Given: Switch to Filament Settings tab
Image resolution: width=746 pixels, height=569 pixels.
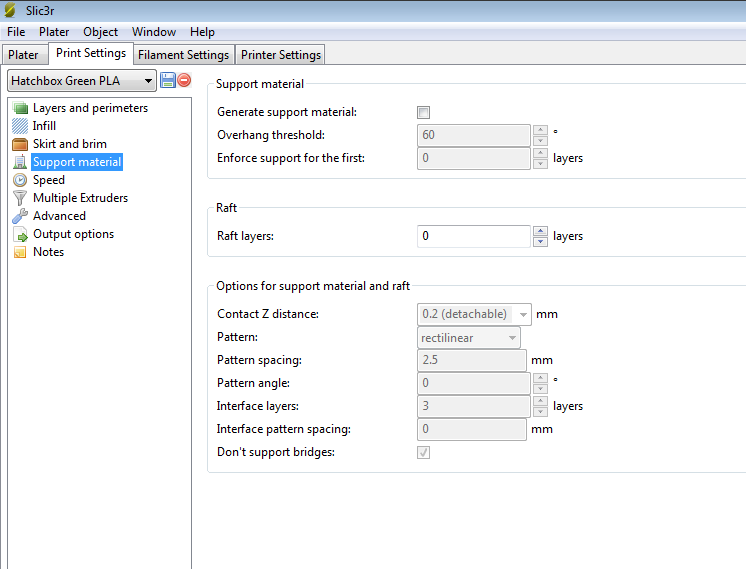Looking at the screenshot, I should point(184,55).
